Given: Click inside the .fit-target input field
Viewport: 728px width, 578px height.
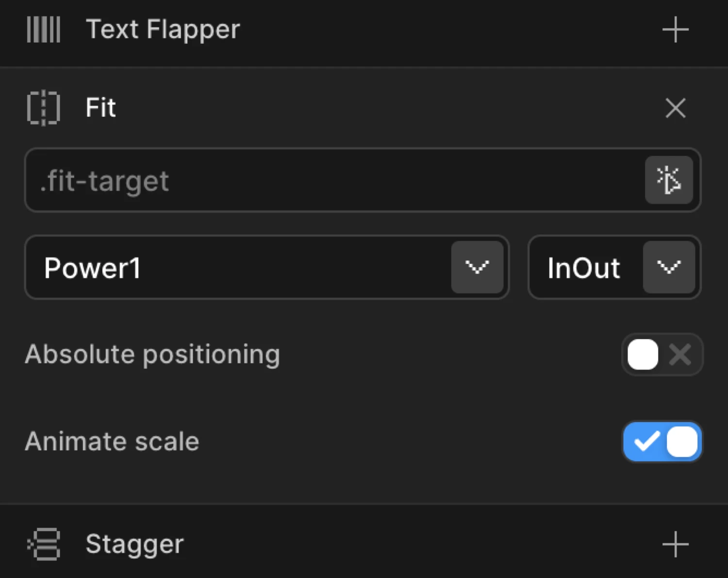Looking at the screenshot, I should click(291, 180).
